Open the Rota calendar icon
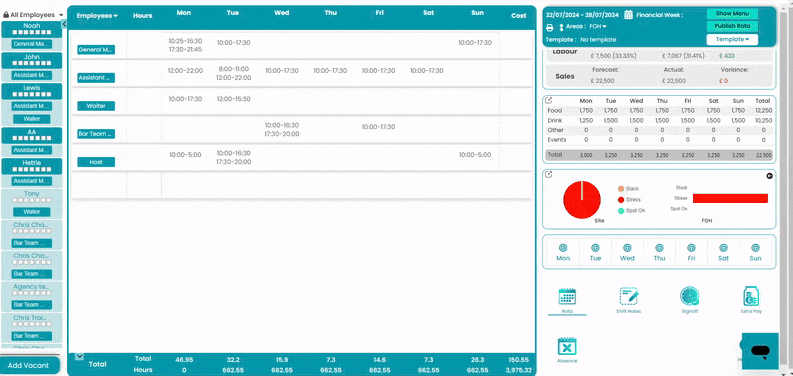 (567, 297)
